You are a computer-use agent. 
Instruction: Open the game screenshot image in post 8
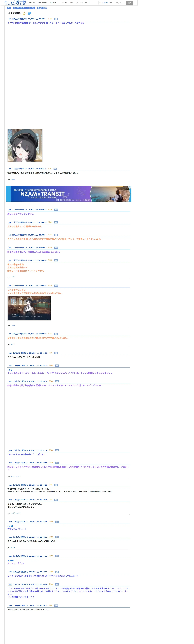(29, 308)
